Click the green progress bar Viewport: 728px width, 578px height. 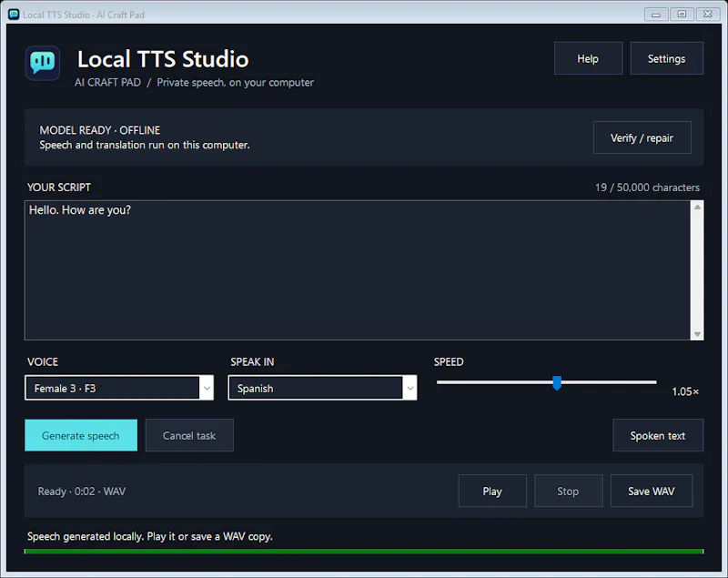[364, 552]
